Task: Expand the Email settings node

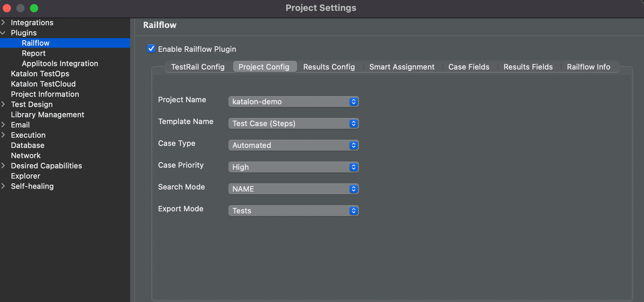Action: (3, 125)
